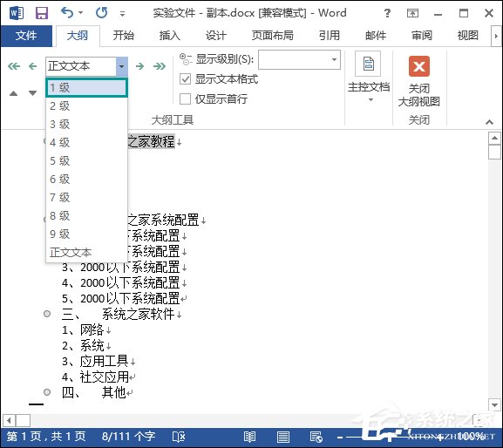Click the text 4、社交应用
503x448 pixels.
point(95,377)
